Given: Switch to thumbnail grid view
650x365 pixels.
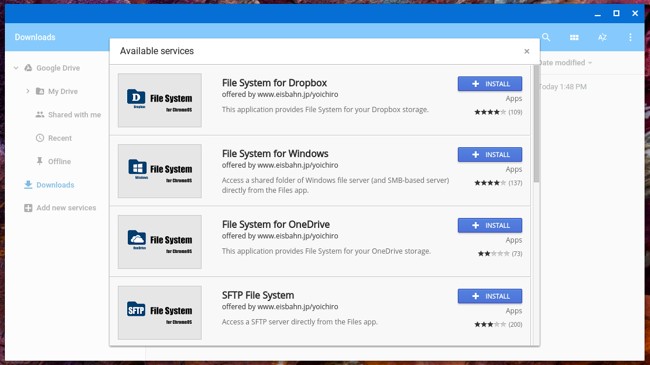Looking at the screenshot, I should pyautogui.click(x=574, y=37).
